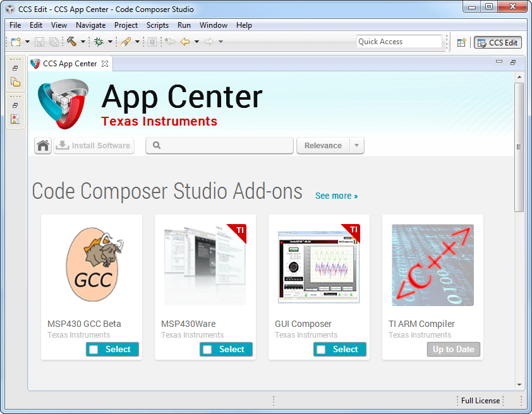Viewport: 532px width, 414px height.
Task: Click the New project toolbar icon
Action: point(16,42)
